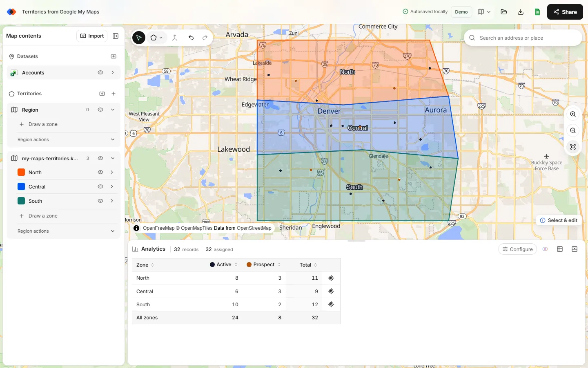The width and height of the screenshot is (588, 368).
Task: Collapse the Region layer chevron
Action: click(113, 110)
